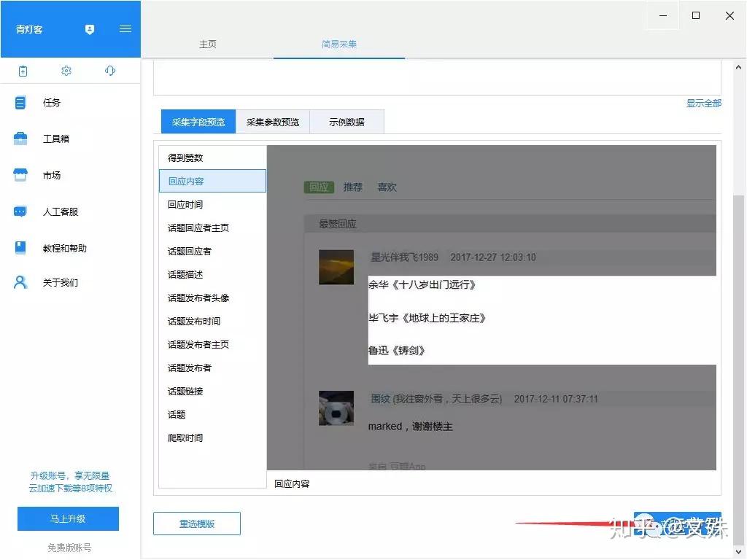This screenshot has height=560, width=747.
Task: Toggle the hamburger menu in the header
Action: tap(125, 29)
